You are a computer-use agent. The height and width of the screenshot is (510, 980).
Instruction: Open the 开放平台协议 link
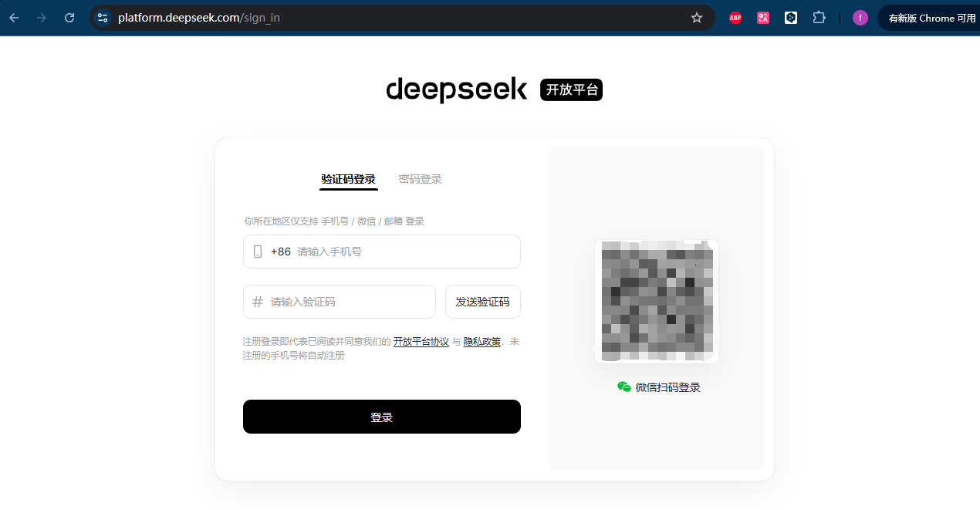coord(421,342)
